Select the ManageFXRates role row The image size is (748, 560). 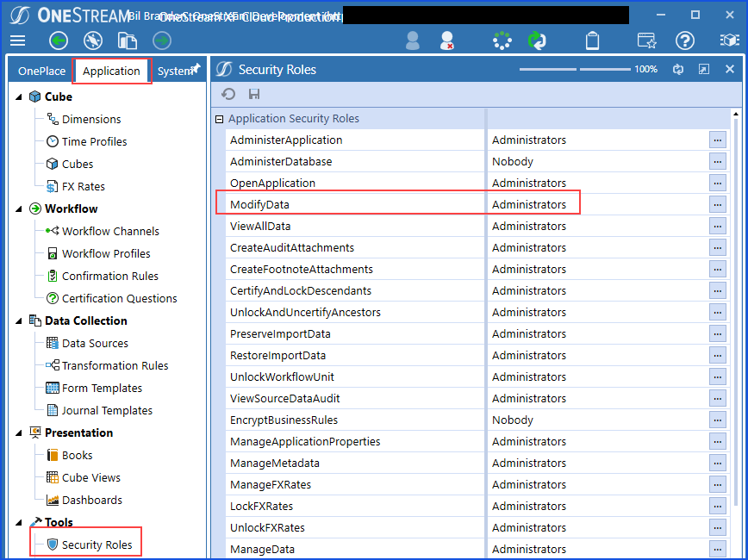click(x=477, y=485)
